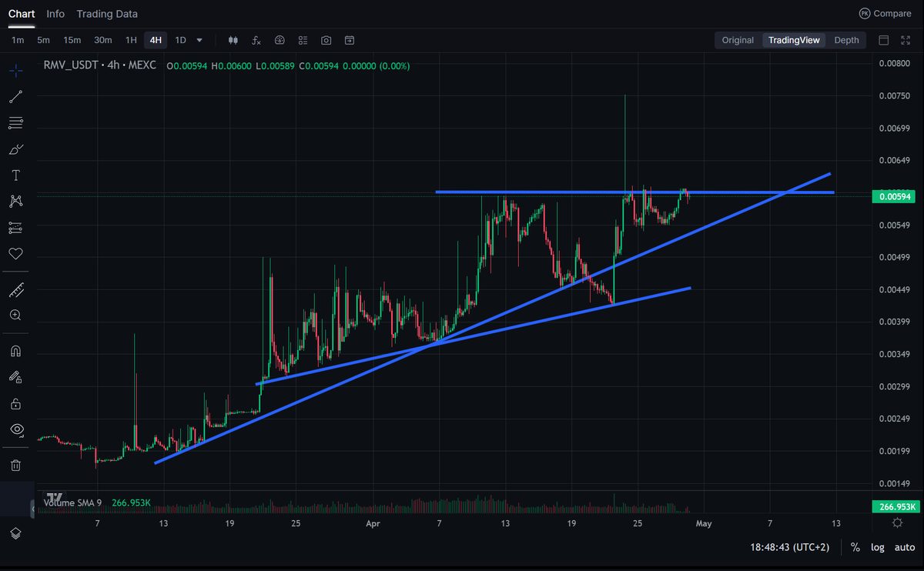Open the Info tab
Screen dimensions: 924x571
click(x=55, y=13)
